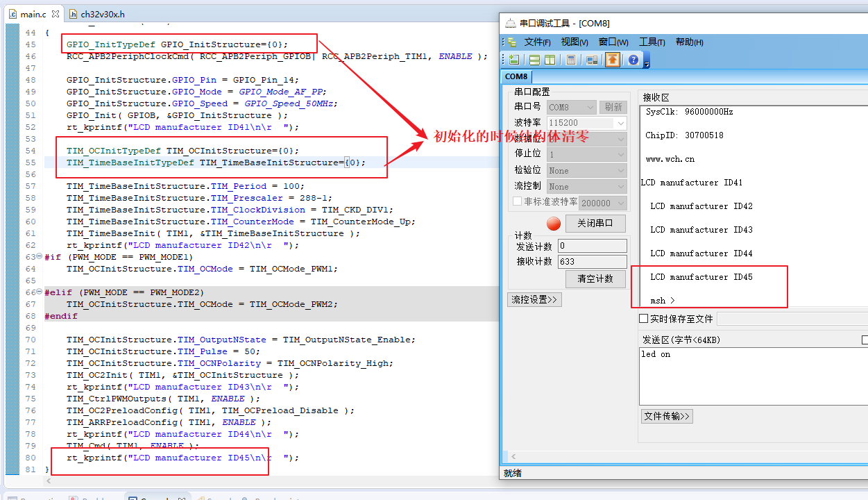Click the blue help question mark icon

633,60
